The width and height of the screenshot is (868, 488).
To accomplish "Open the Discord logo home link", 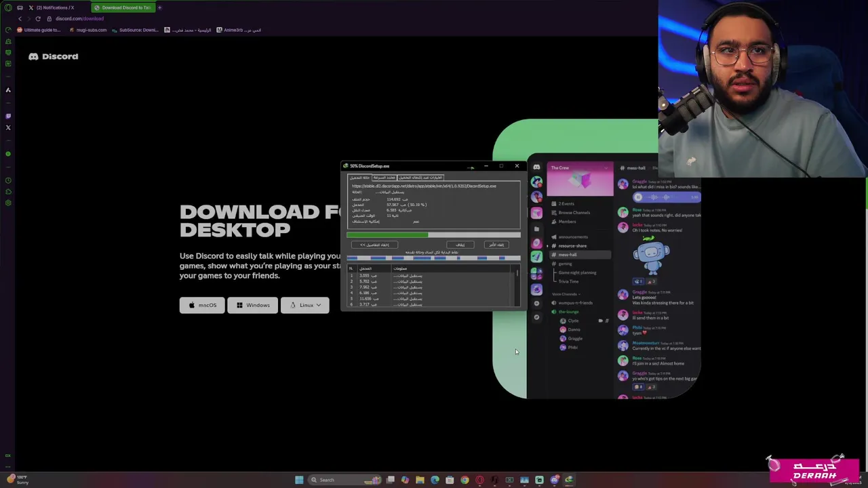I will tap(53, 56).
